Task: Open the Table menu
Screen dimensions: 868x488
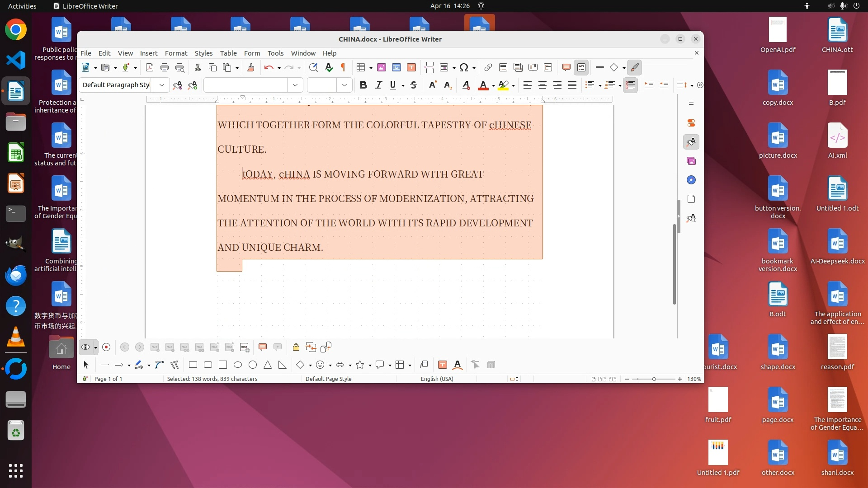Action: click(228, 53)
